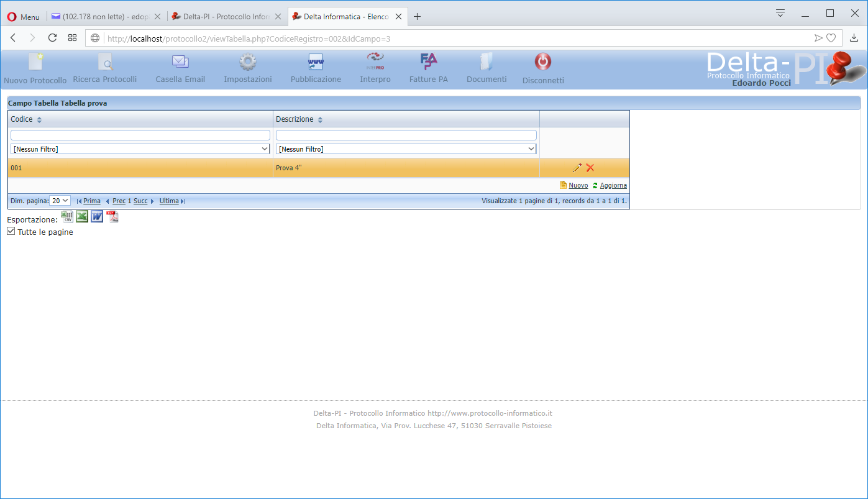Click the Descrizione text filter field
Viewport: 868px width, 499px height.
(x=406, y=135)
